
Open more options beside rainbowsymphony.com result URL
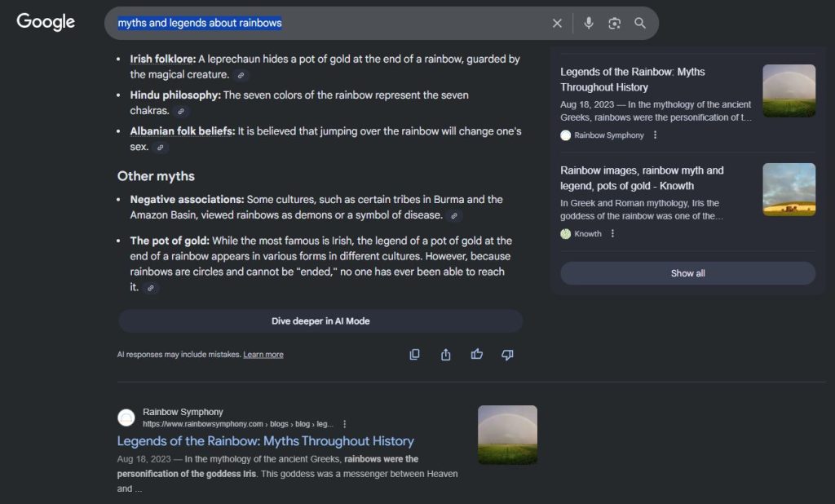(345, 424)
